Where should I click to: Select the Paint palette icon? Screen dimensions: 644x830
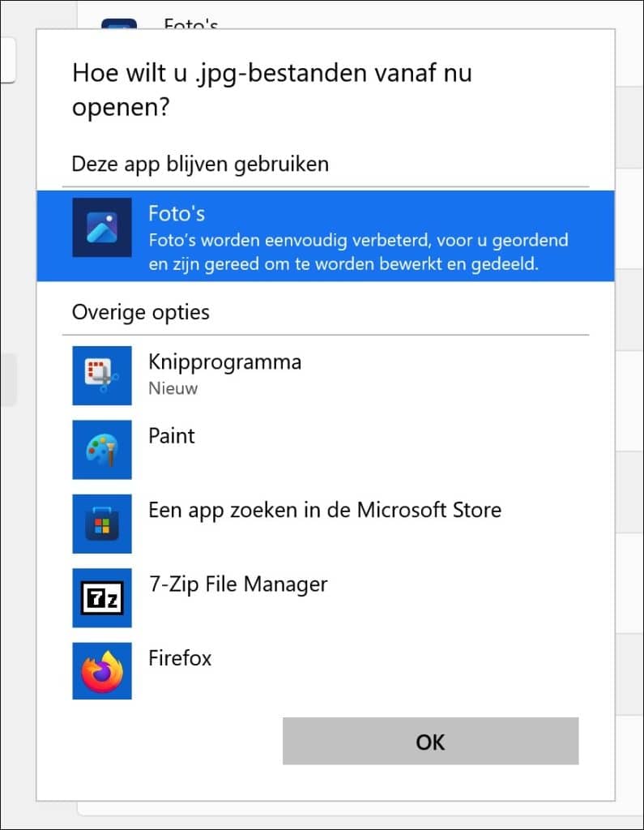(101, 447)
